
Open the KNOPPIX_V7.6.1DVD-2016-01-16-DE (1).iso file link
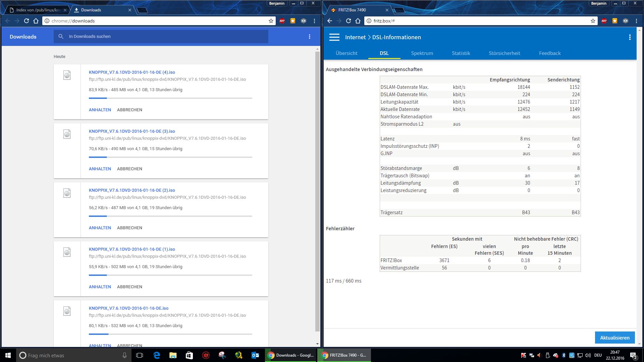point(132,249)
